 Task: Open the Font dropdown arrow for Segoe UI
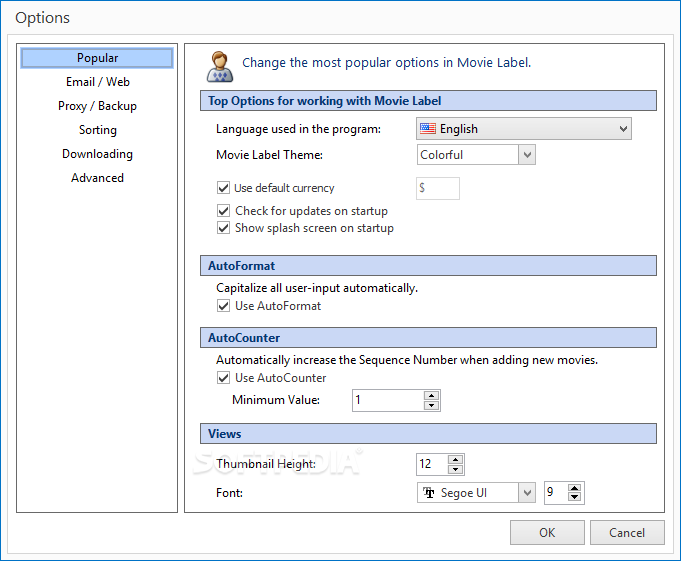(x=527, y=493)
